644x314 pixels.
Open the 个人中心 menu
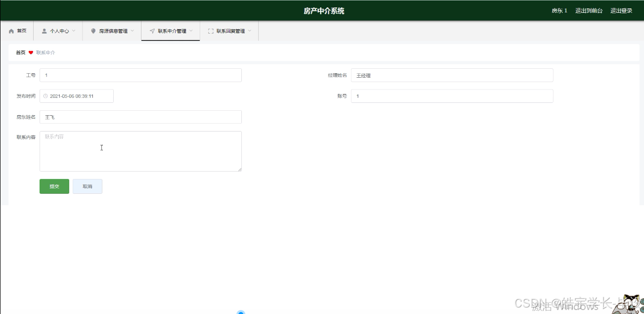(58, 31)
